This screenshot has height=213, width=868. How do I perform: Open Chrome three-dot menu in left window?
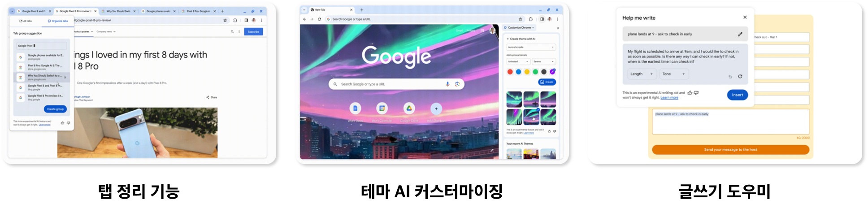coord(261,20)
